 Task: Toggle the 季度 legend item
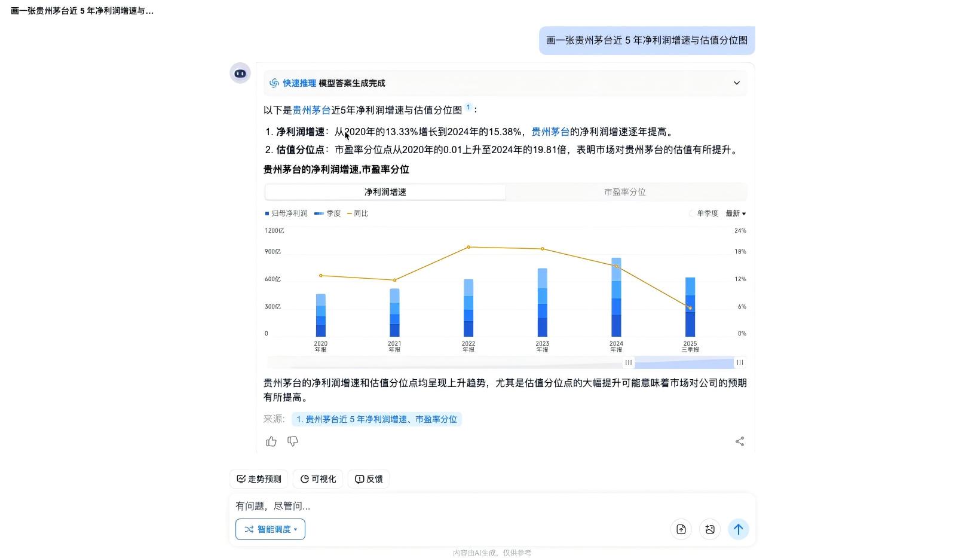pyautogui.click(x=327, y=213)
